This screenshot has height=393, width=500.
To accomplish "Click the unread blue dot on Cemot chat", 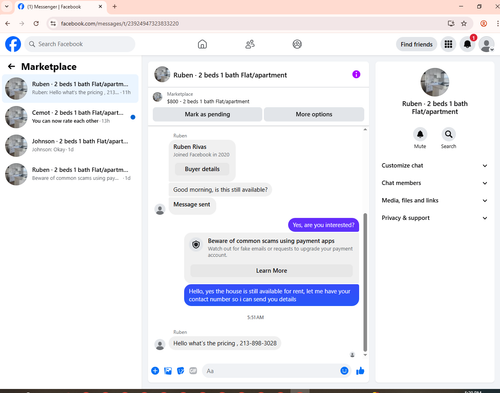I will 133,117.
